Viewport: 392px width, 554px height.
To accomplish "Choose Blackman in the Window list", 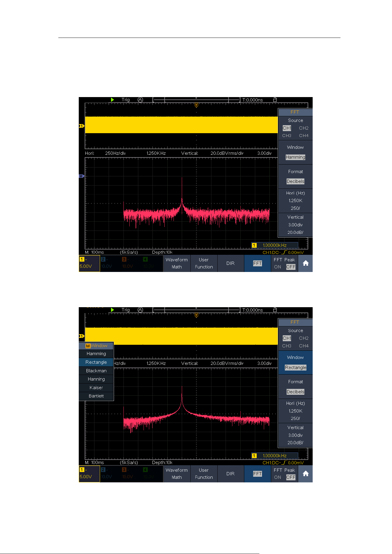I will click(x=96, y=371).
